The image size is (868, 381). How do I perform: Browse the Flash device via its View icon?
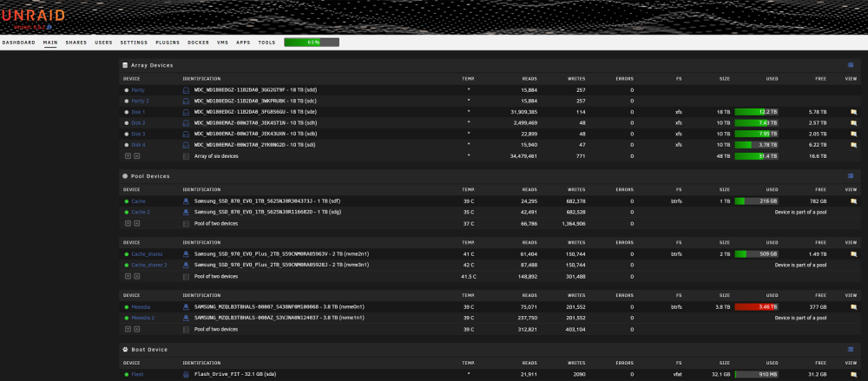coord(853,374)
